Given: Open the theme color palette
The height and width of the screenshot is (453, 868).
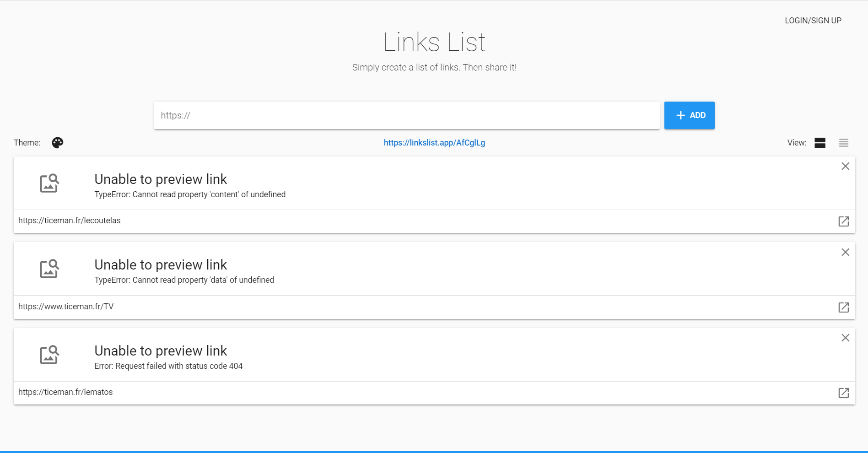Looking at the screenshot, I should coord(58,143).
